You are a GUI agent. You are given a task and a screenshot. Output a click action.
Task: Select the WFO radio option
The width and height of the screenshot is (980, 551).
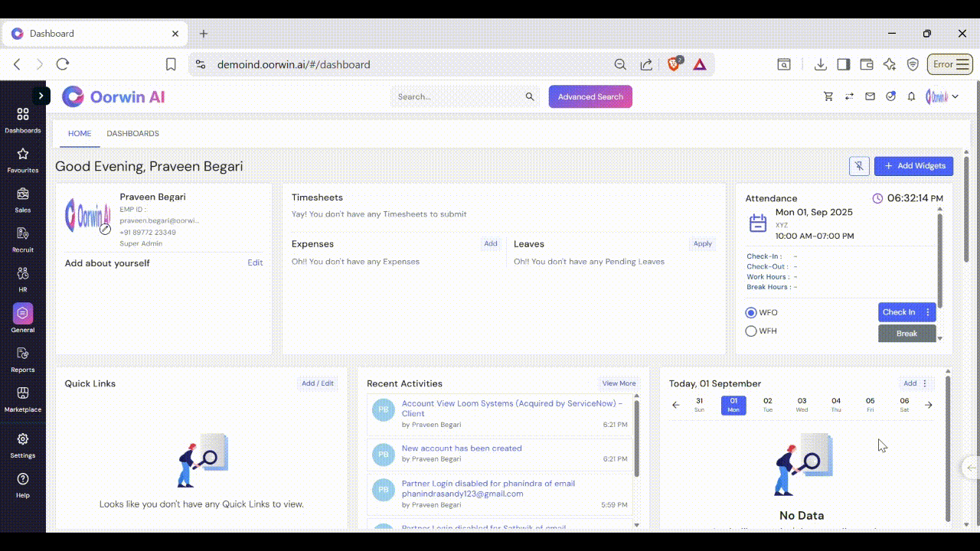point(751,312)
